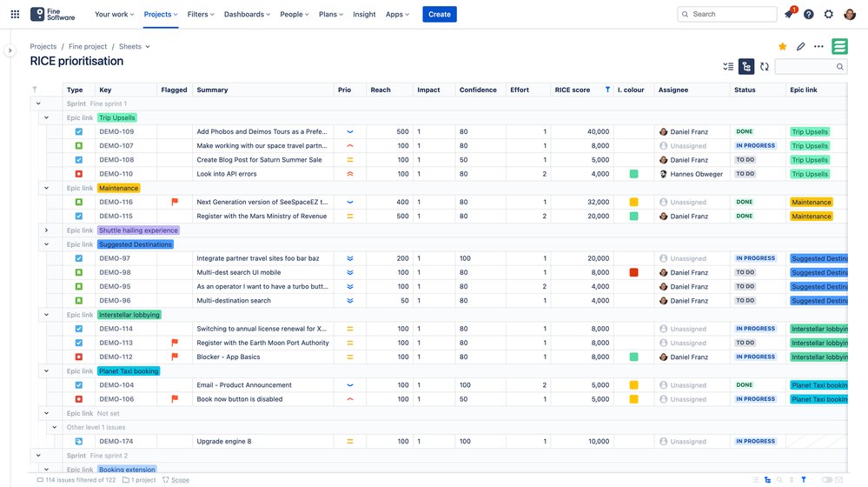The height and width of the screenshot is (487, 868).
Task: Open the notifications bell
Action: point(789,14)
